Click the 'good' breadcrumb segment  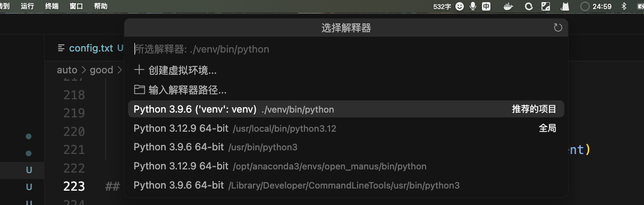tap(101, 70)
